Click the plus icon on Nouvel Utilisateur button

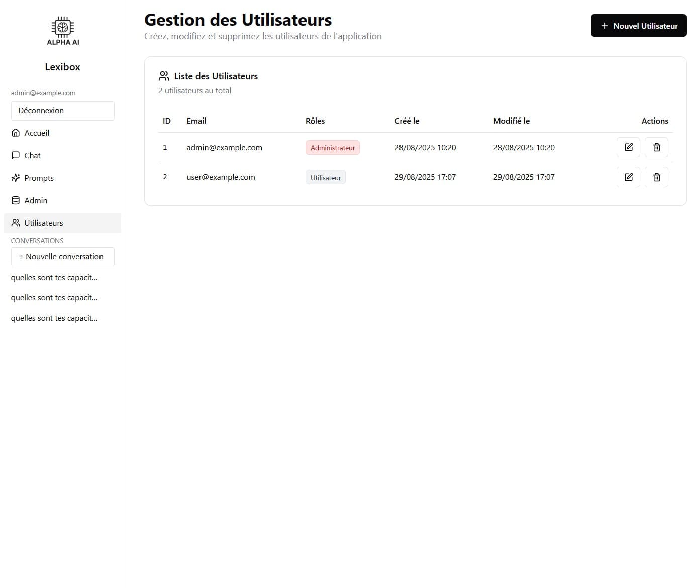click(x=604, y=26)
